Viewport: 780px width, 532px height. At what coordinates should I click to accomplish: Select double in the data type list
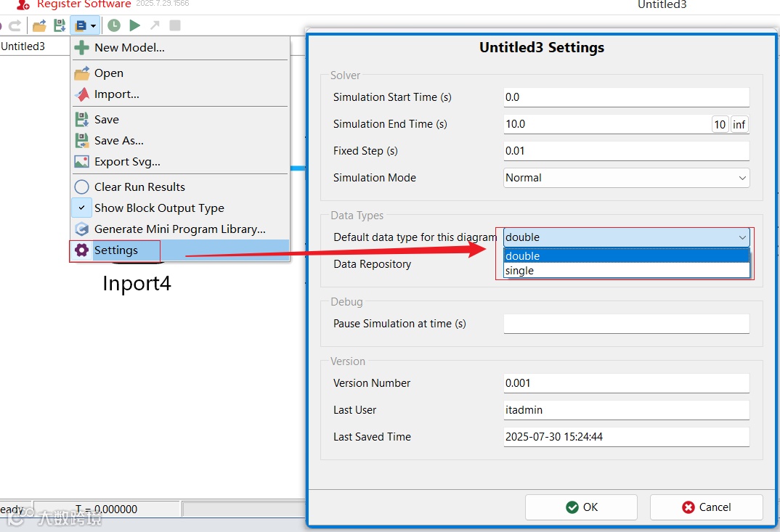[626, 256]
